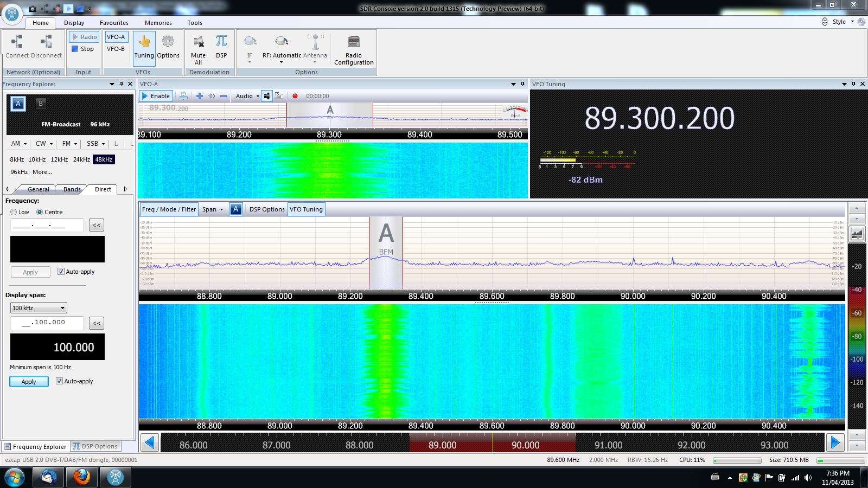Expand the Span dropdown in the spectrum toolbar
Screen dimensions: 868x488
coord(213,209)
